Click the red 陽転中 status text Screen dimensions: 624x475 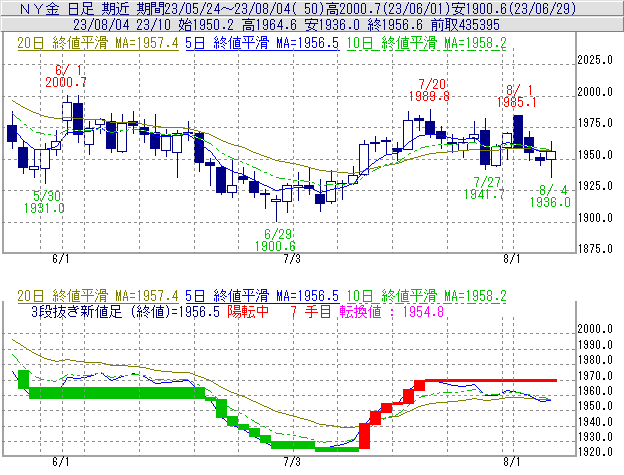tap(248, 311)
